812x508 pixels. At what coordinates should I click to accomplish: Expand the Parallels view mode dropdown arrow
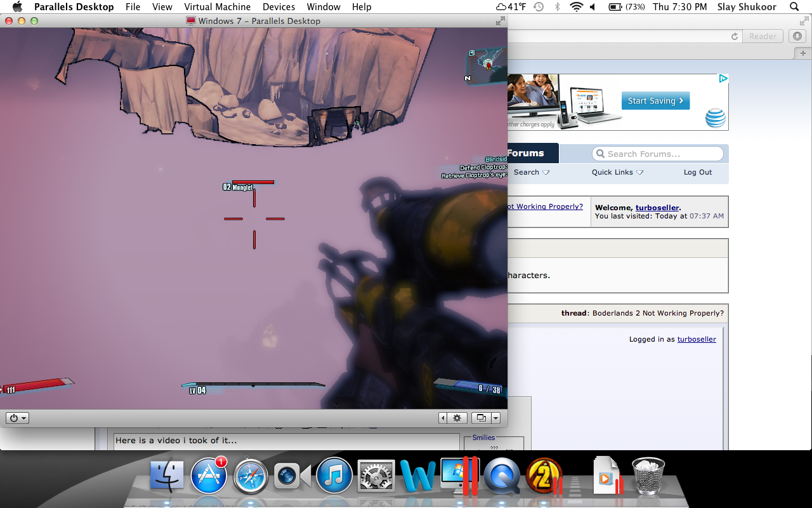click(495, 418)
